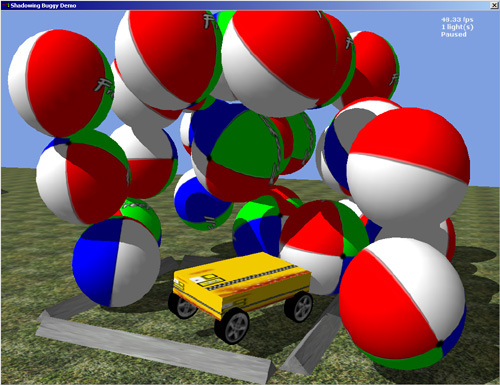Click the fps counter readout
Screen dimensions: 500x385
(x=457, y=20)
